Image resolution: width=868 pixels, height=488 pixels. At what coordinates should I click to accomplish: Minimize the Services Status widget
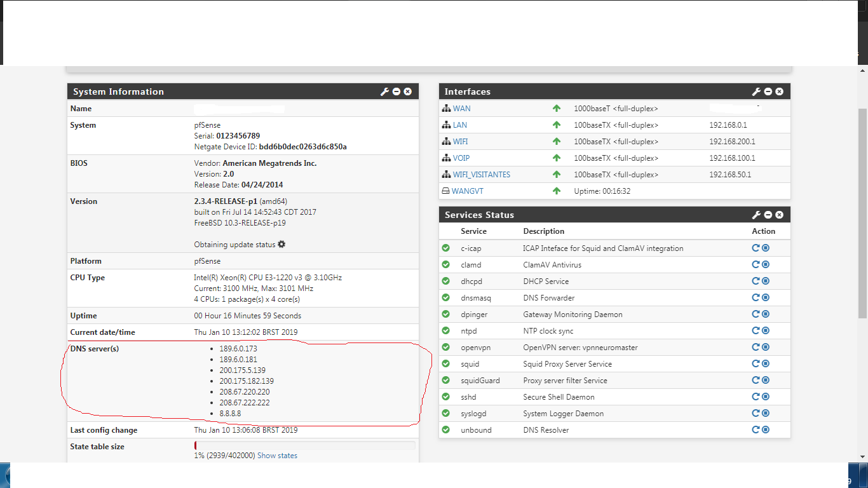(768, 215)
